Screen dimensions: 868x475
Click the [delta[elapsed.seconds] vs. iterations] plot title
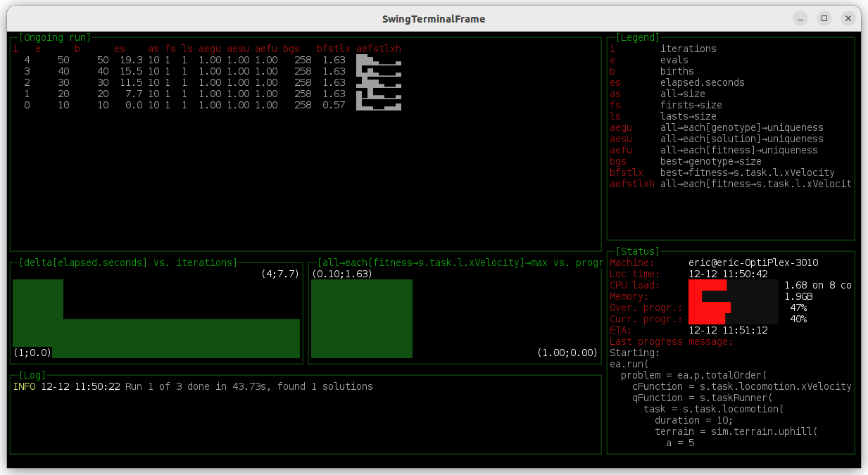[x=128, y=262]
